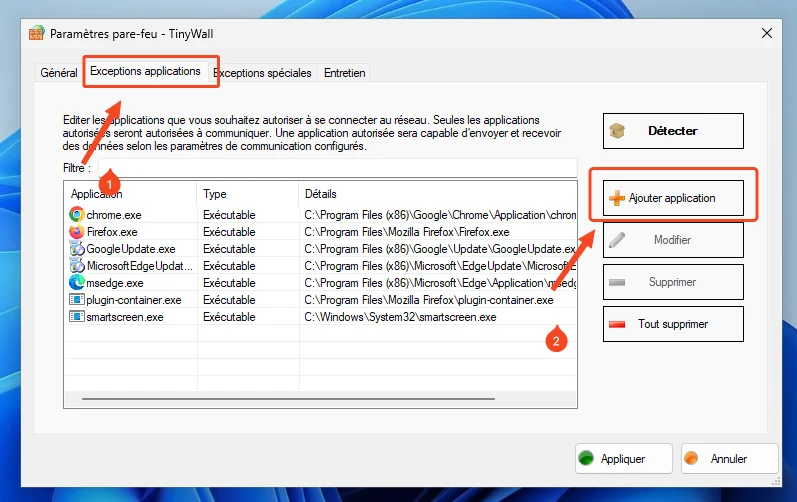
Task: Click Exécutable type in msedge.exe row
Action: pyautogui.click(x=229, y=283)
